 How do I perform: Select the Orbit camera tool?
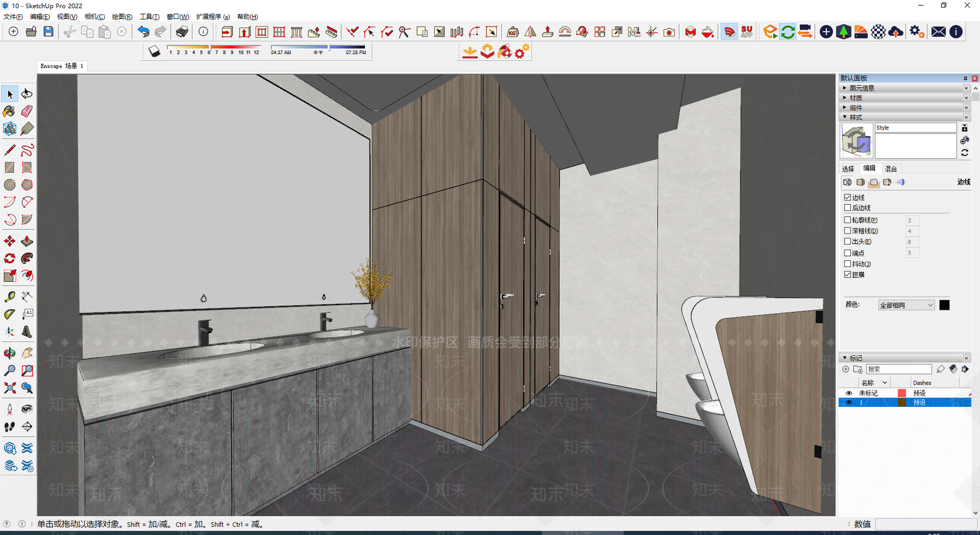[10, 353]
